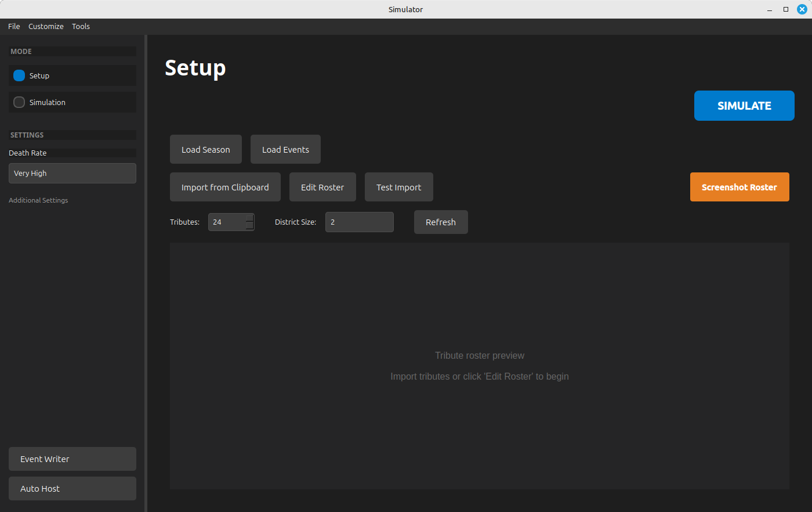Click the 'Simulator' window title text
The height and width of the screenshot is (512, 812).
click(406, 10)
